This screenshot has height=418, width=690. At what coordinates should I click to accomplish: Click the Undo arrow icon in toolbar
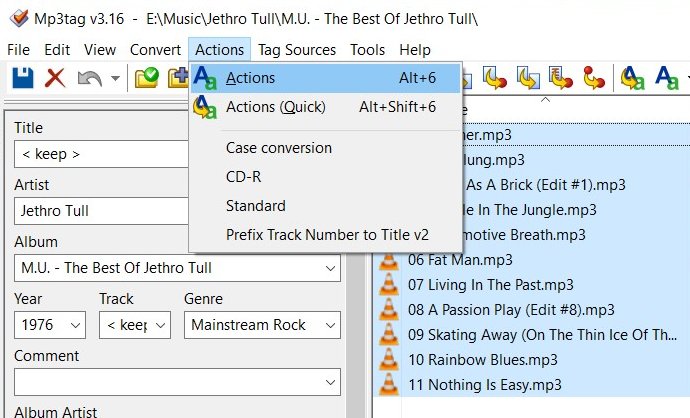click(89, 78)
